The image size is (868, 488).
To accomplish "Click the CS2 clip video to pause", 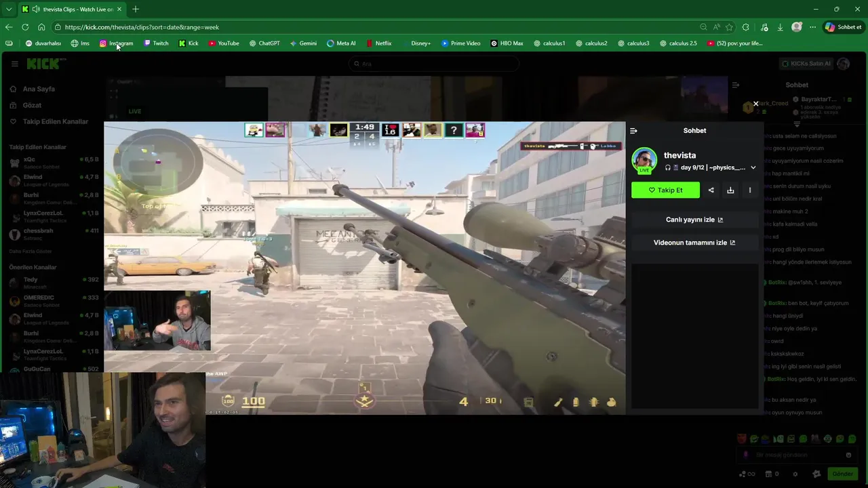I will [x=365, y=268].
